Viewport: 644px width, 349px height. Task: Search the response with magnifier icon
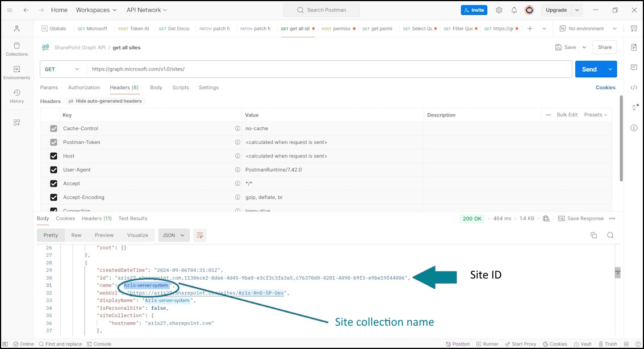coord(610,235)
